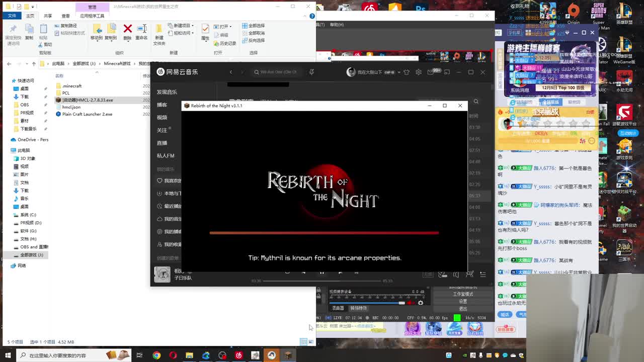This screenshot has height=362, width=644.
Task: Open NetEase Music messages mail icon
Action: point(431,72)
